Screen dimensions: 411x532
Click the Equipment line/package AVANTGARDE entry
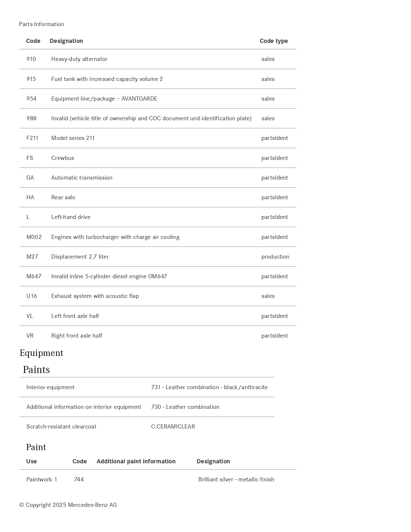click(104, 99)
